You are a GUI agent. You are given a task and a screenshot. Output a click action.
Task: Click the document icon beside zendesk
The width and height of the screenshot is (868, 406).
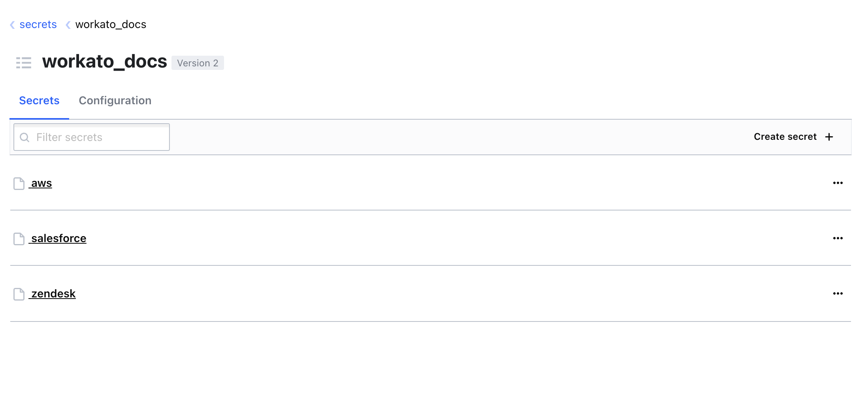tap(19, 294)
